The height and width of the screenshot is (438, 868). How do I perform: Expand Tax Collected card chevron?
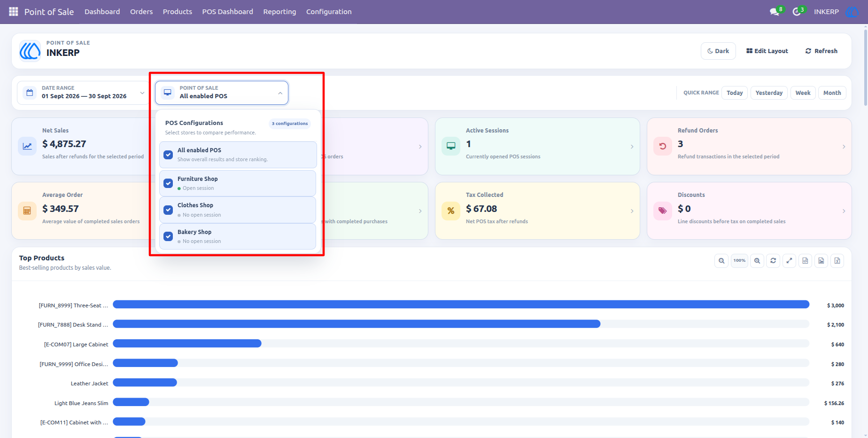pos(632,211)
